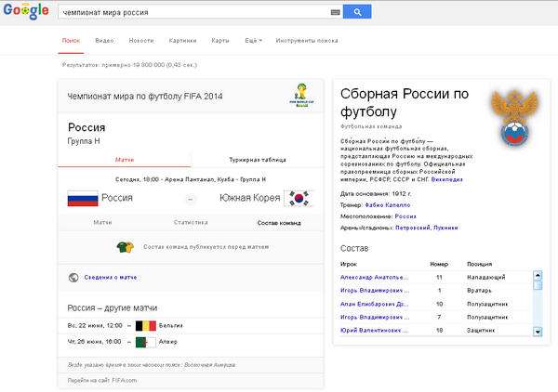Switch to Турнирная таблица tab
Viewport: 558px width, 392px height.
pos(258,160)
